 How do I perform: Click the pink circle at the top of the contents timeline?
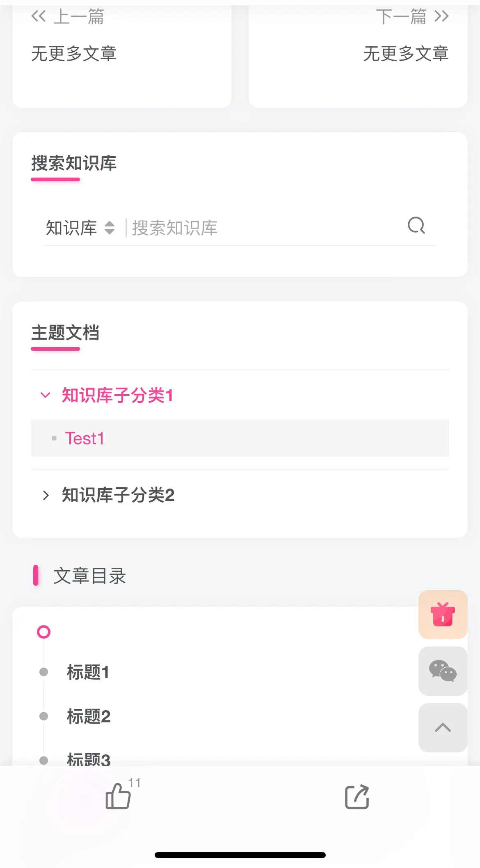pos(43,632)
